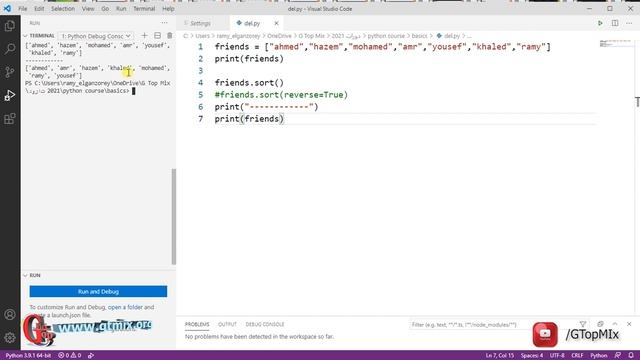This screenshot has width=640, height=360.
Task: Open editor More Actions ellipsis
Action: click(x=629, y=23)
